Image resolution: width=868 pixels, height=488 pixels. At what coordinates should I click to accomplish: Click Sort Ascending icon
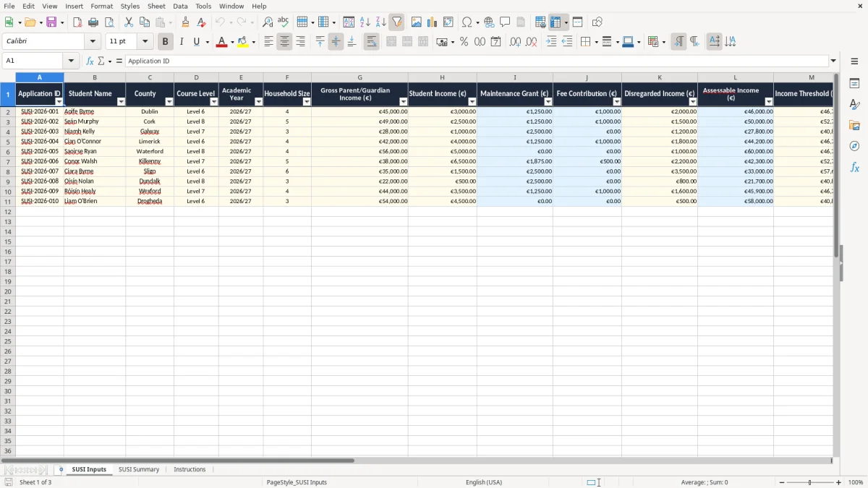pyautogui.click(x=365, y=22)
